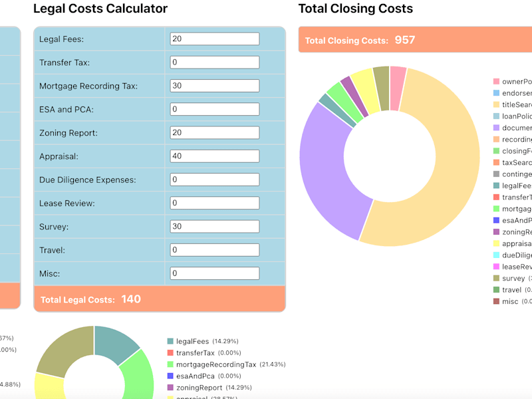Click the Lease Review input field
The image size is (532, 399).
tap(214, 203)
